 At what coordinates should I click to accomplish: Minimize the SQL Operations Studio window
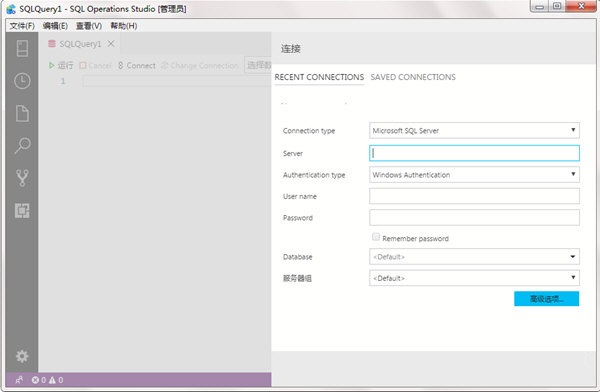click(x=540, y=6)
